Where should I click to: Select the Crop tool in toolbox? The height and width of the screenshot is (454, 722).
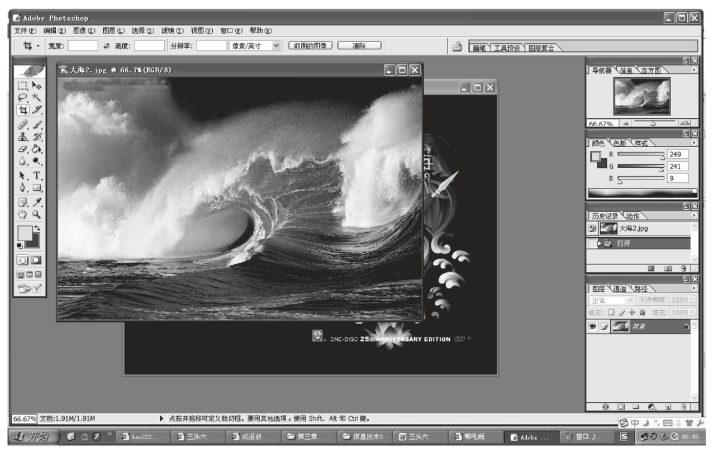[x=22, y=110]
